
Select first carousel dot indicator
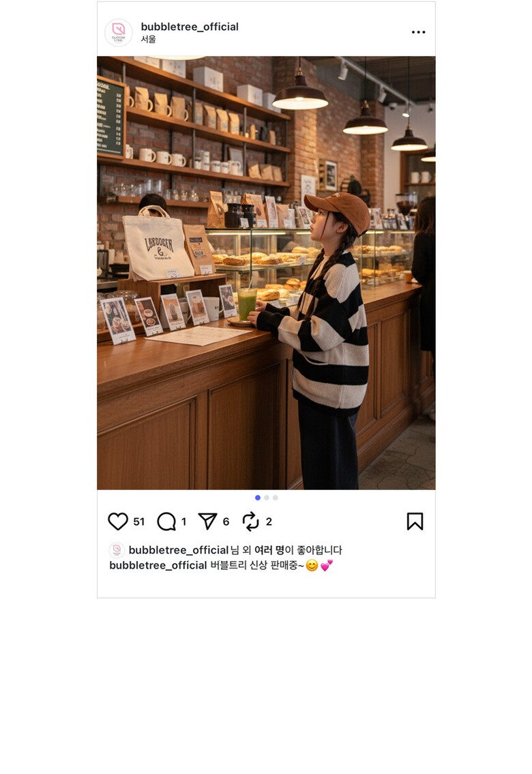[257, 498]
